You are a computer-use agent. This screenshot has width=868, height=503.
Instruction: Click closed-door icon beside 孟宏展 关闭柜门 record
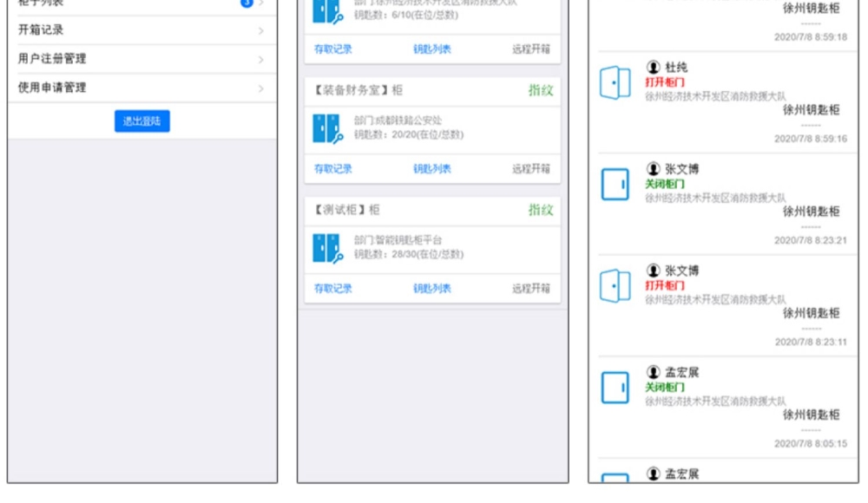coord(615,387)
